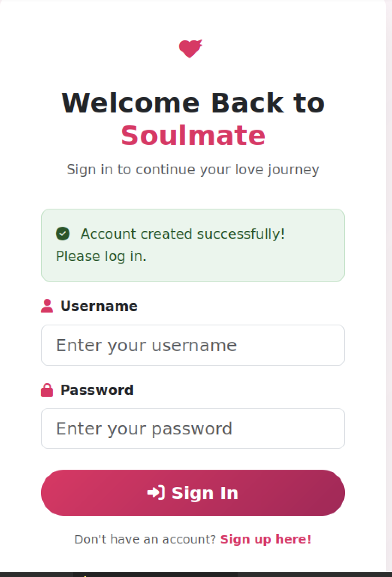
Task: Click the green checkmark success icon
Action: click(63, 234)
